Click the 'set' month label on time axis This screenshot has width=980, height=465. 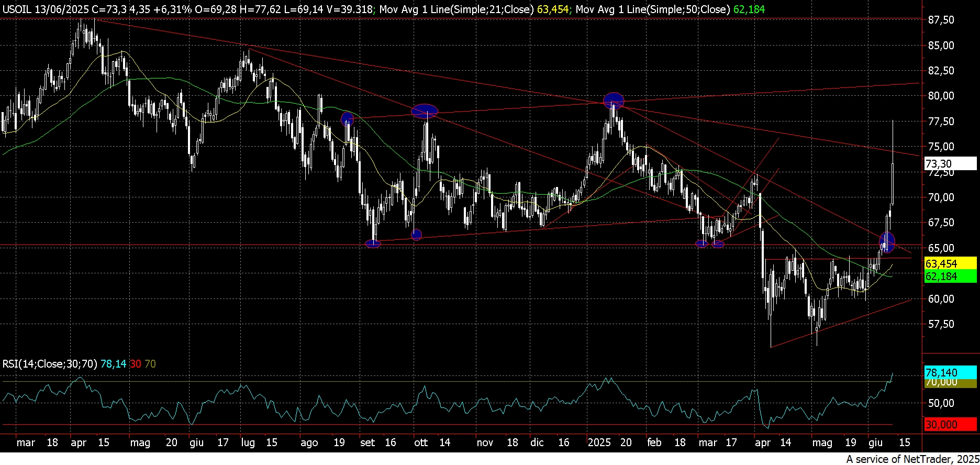click(367, 442)
